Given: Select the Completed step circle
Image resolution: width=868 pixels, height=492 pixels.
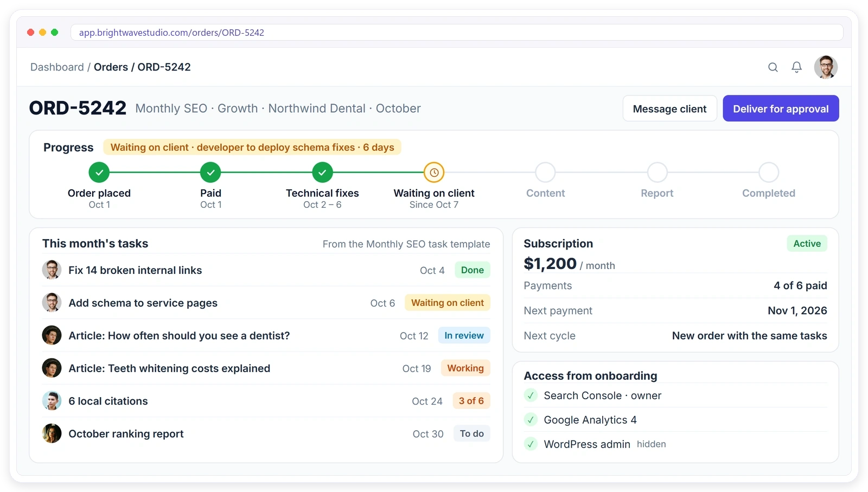Looking at the screenshot, I should [x=769, y=172].
